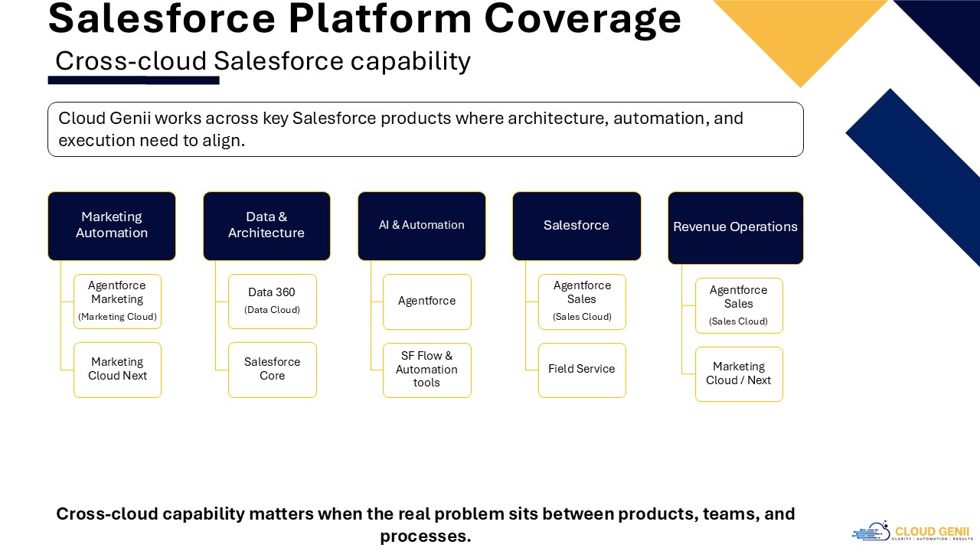Click the Salesforce Platform Coverage title
The height and width of the screenshot is (551, 980).
[364, 18]
